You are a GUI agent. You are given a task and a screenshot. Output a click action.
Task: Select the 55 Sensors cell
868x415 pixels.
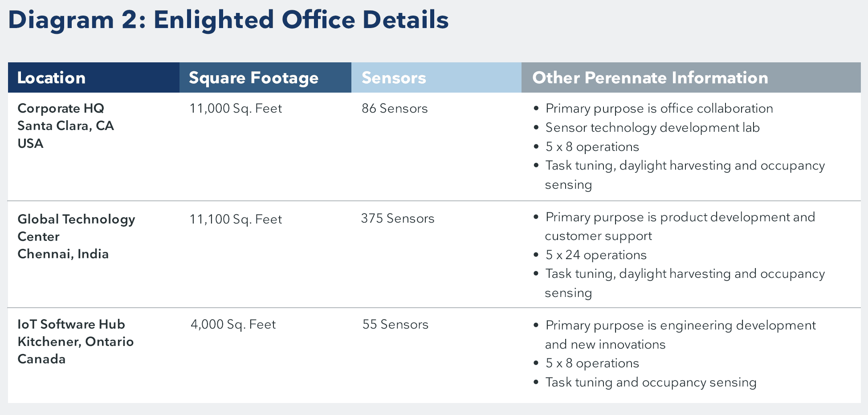pyautogui.click(x=395, y=325)
